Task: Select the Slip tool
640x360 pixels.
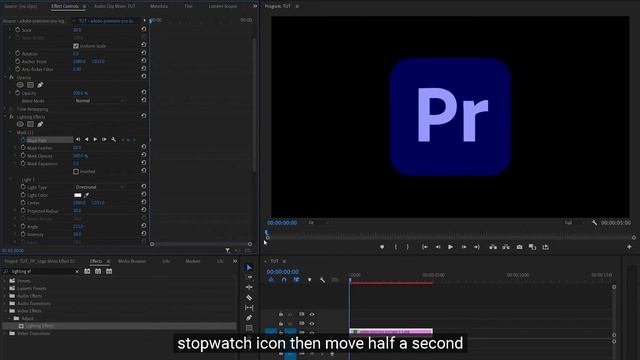Action: coord(249,308)
